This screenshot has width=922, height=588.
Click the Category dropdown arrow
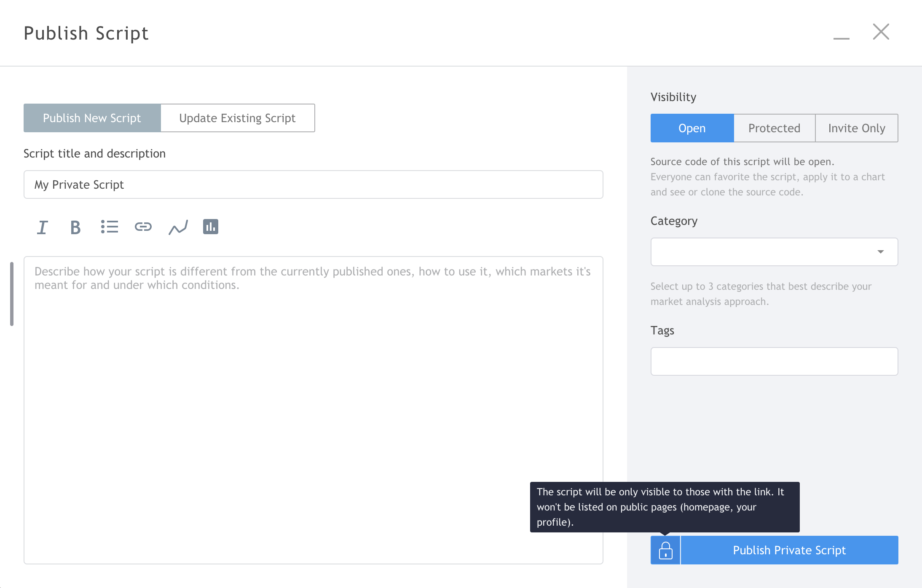(880, 252)
